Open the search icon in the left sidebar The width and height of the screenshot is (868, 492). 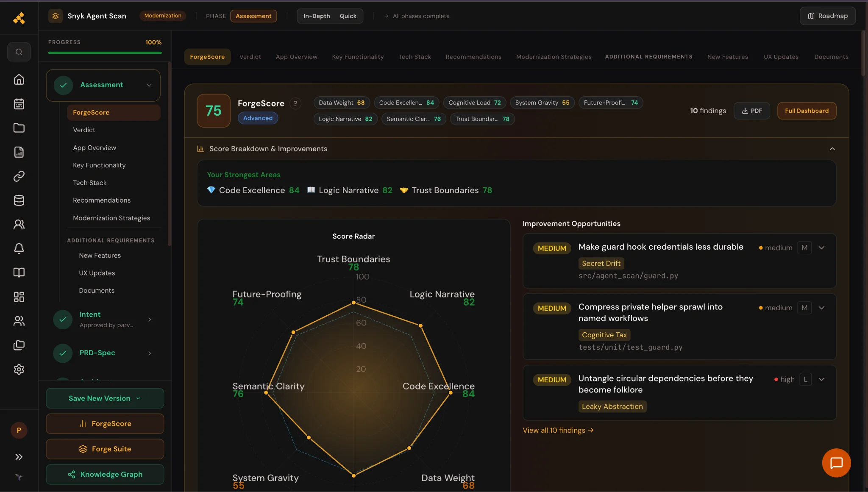(x=19, y=52)
